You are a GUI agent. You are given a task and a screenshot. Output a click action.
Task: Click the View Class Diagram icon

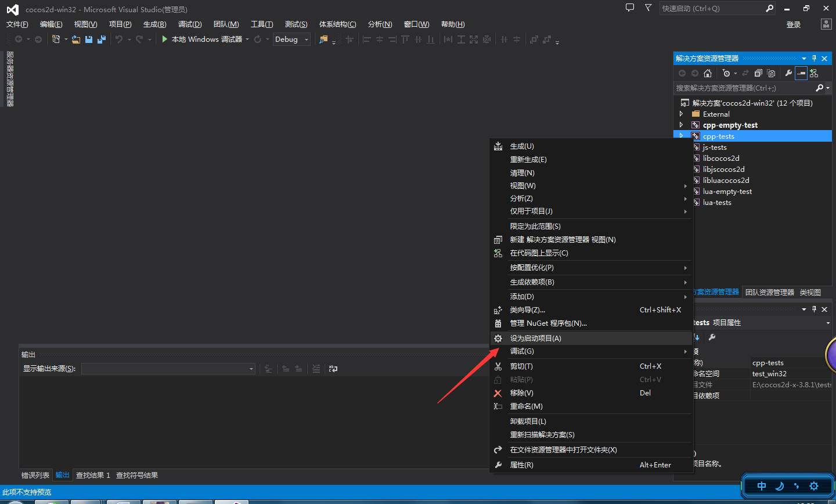pyautogui.click(x=814, y=73)
